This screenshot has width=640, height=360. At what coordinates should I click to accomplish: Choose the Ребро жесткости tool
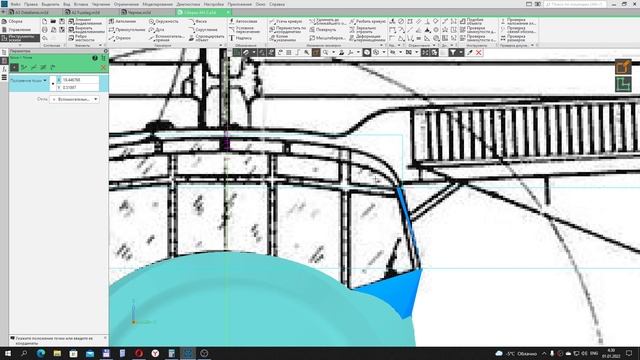click(x=83, y=38)
